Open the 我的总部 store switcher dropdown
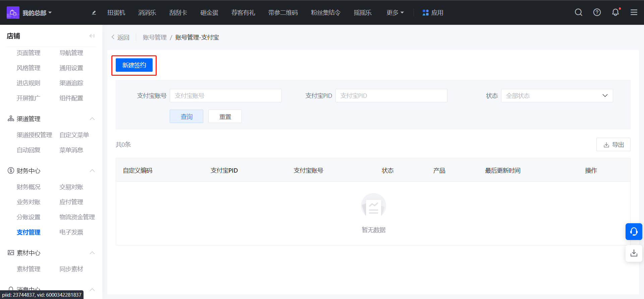The width and height of the screenshot is (644, 299). [x=37, y=13]
